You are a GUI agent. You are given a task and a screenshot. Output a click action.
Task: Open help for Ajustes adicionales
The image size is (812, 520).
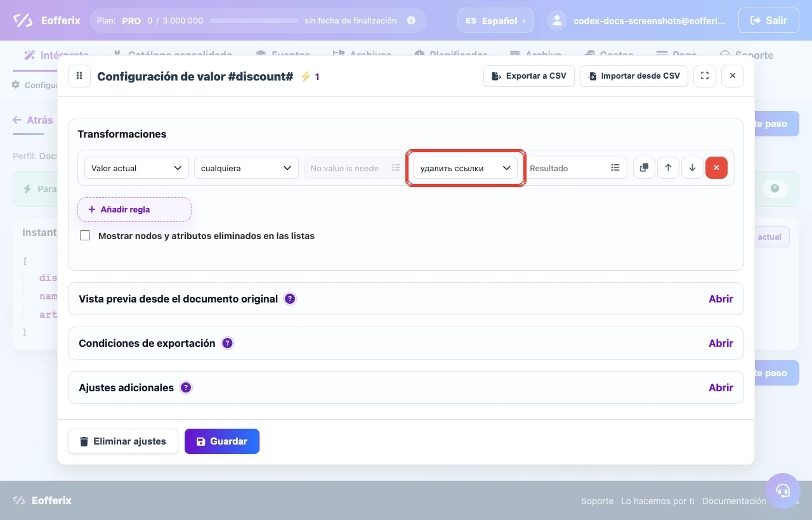point(186,387)
